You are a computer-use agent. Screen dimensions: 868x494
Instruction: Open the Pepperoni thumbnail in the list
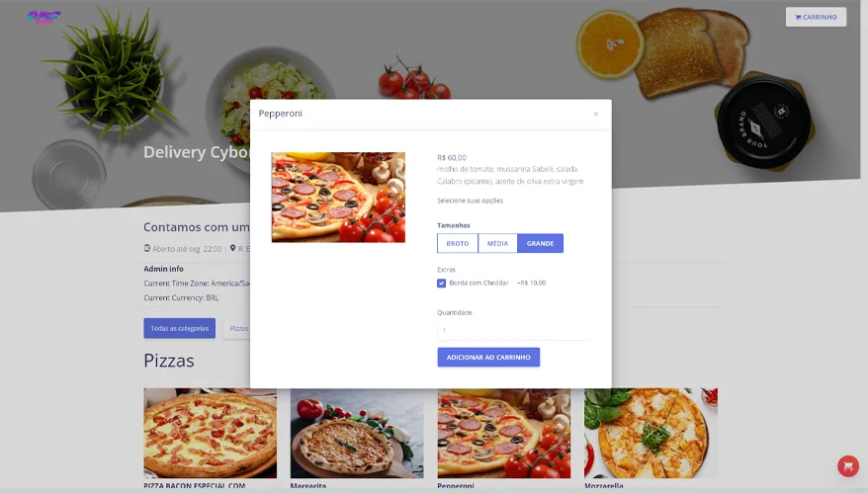[x=504, y=433]
